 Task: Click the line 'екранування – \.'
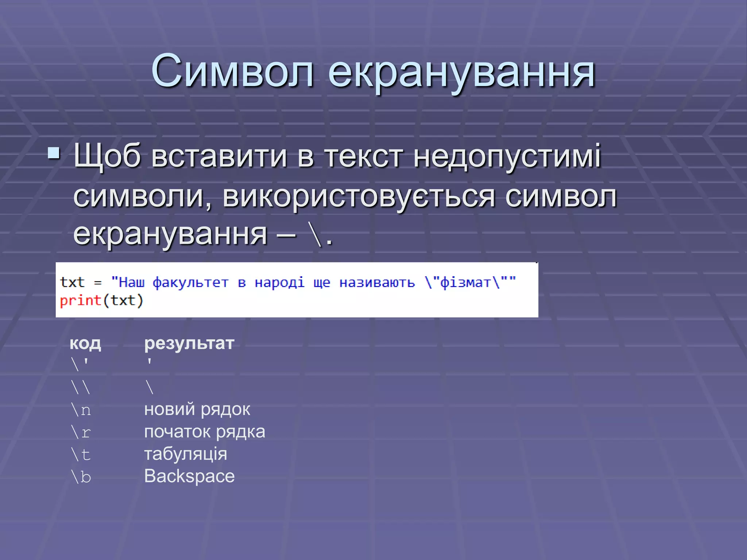[x=203, y=234]
